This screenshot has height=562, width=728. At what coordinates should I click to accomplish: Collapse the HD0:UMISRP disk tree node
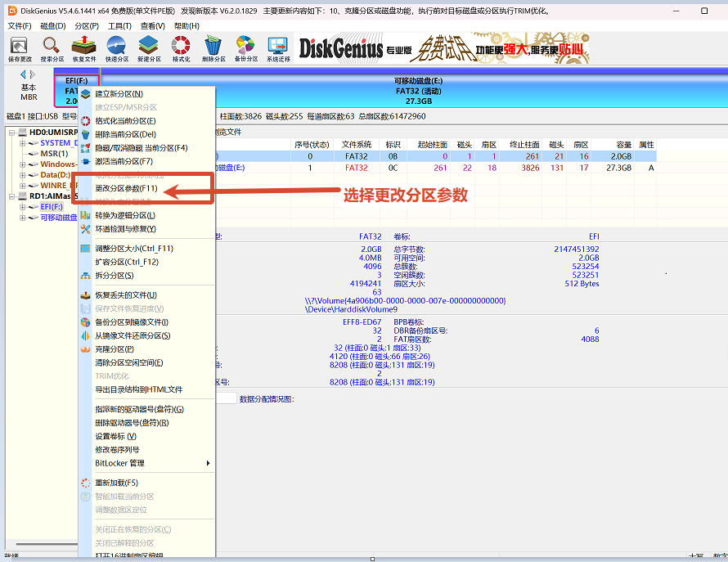pyautogui.click(x=11, y=133)
